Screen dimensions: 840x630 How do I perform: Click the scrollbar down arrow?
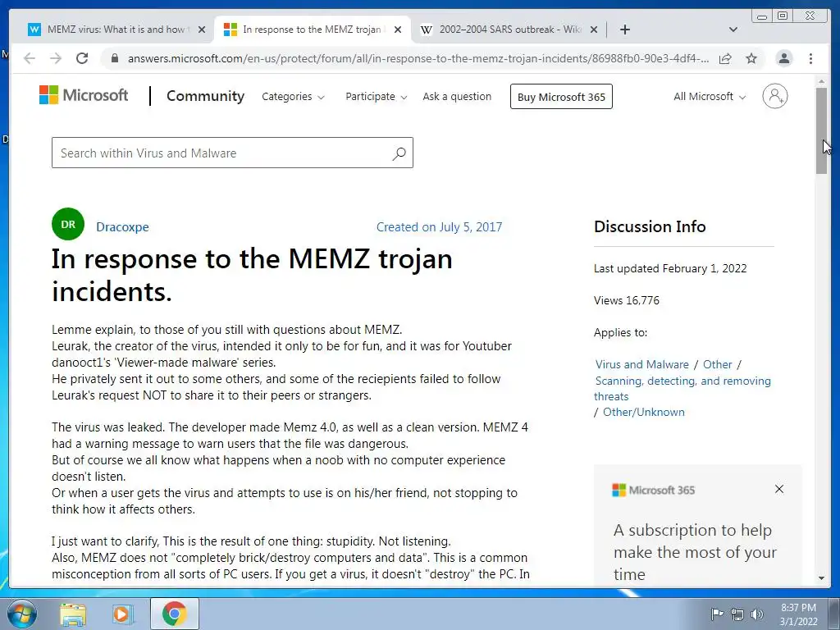pyautogui.click(x=821, y=578)
